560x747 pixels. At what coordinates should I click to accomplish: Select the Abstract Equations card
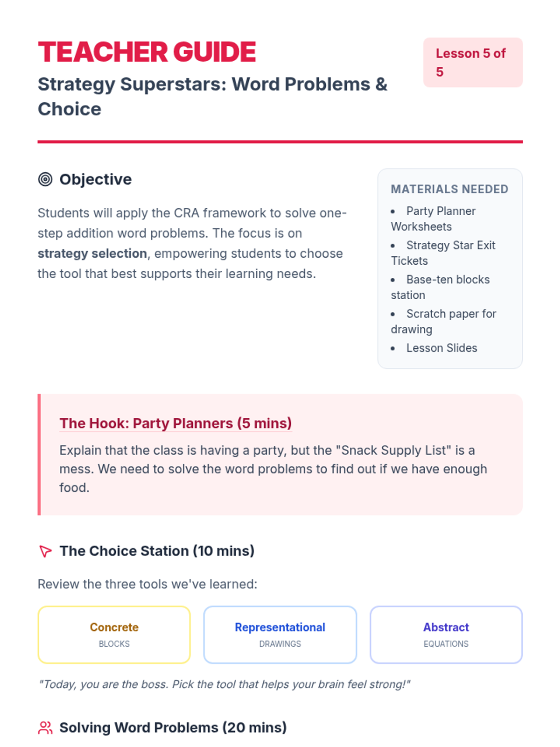click(x=446, y=634)
